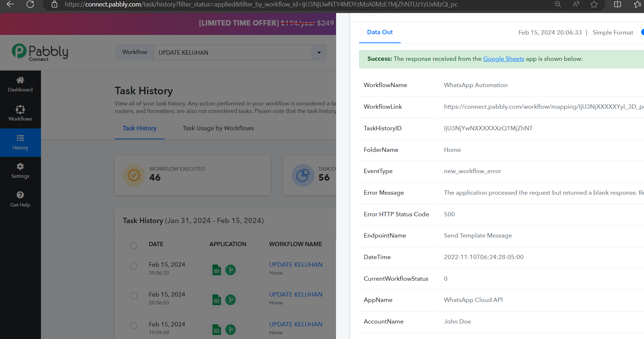
Task: Reload the page with the refresh icon
Action: click(x=30, y=4)
